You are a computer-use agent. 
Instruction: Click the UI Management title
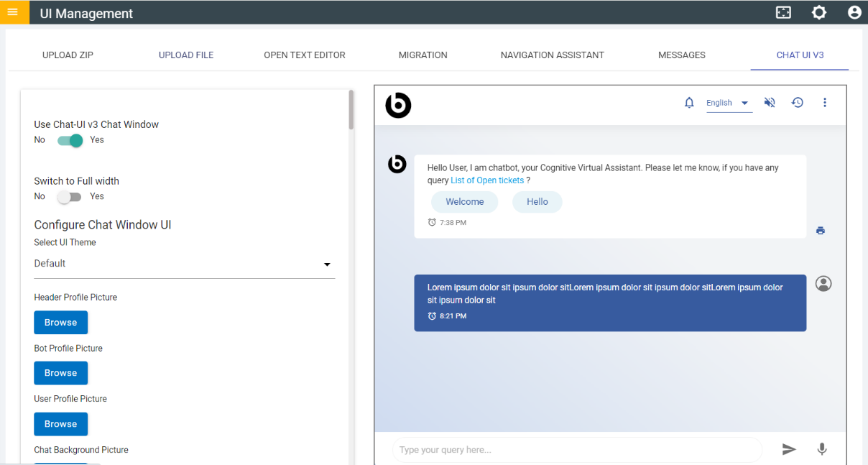pos(86,14)
